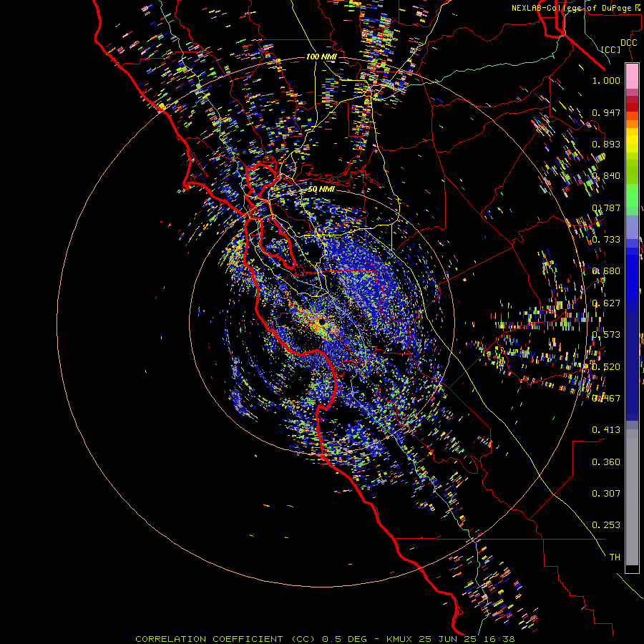This screenshot has height=644, width=644.
Task: Select the 0.893 legend value
Action: (606, 144)
